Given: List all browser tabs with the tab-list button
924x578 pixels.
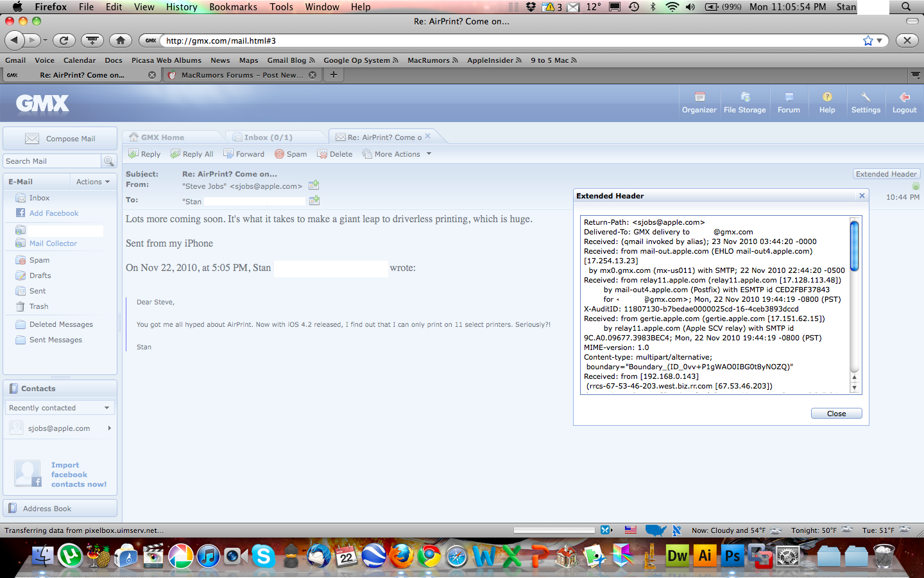Looking at the screenshot, I should [916, 75].
